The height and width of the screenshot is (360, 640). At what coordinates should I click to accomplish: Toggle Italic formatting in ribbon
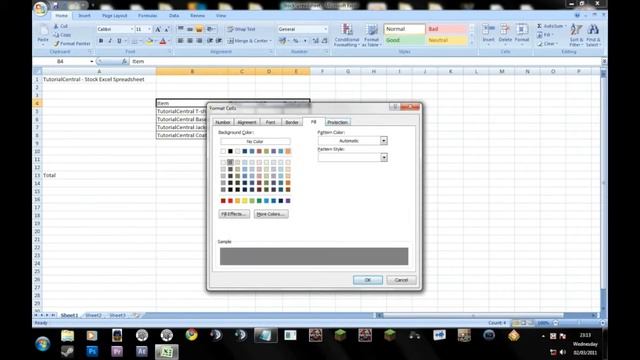coord(110,41)
